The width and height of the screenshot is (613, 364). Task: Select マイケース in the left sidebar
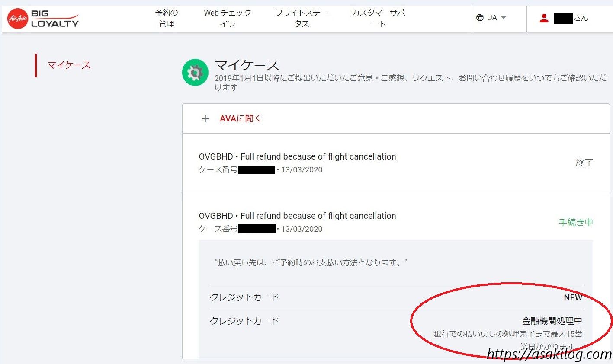coord(69,65)
